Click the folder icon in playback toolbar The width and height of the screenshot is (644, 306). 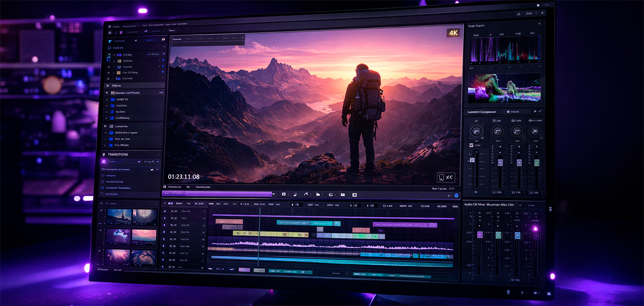pos(318,194)
